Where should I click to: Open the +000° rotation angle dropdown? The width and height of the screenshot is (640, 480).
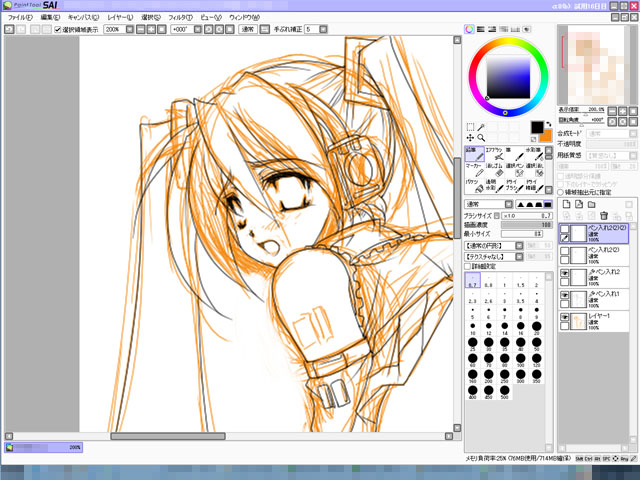click(198, 29)
